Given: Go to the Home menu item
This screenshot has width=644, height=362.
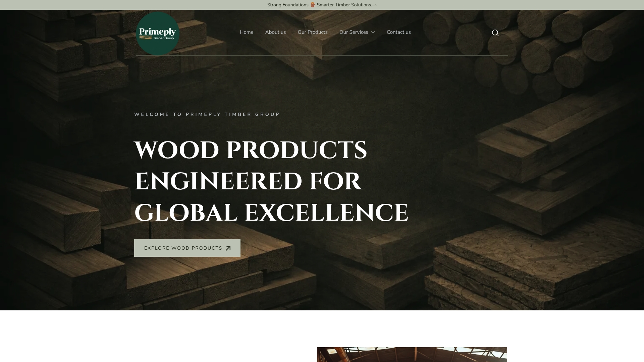Looking at the screenshot, I should tap(247, 32).
